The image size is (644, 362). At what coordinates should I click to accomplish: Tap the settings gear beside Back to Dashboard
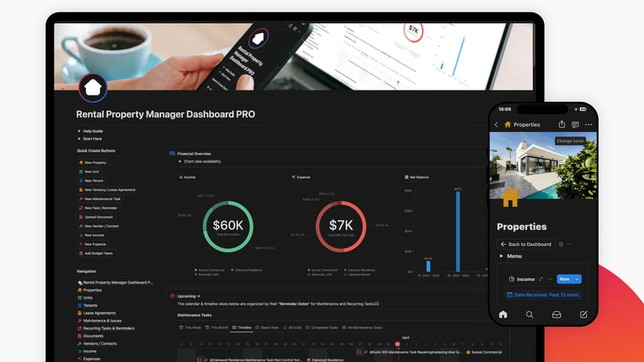coord(561,244)
